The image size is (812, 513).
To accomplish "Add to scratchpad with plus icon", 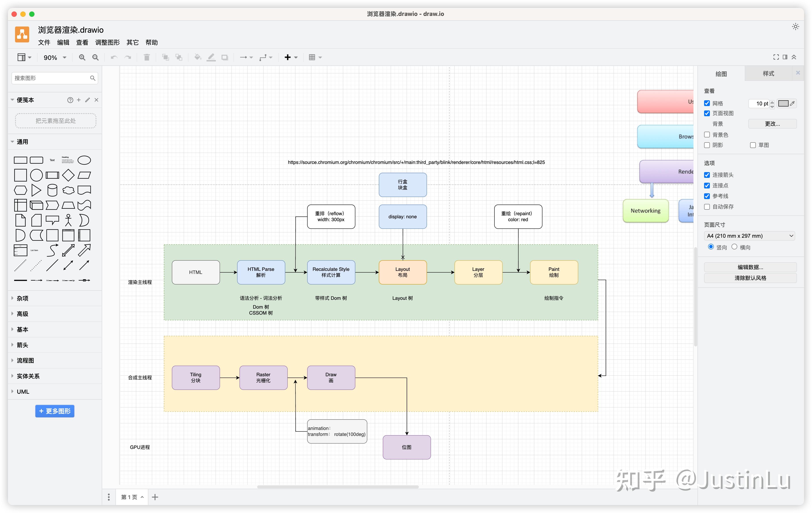I will [79, 100].
